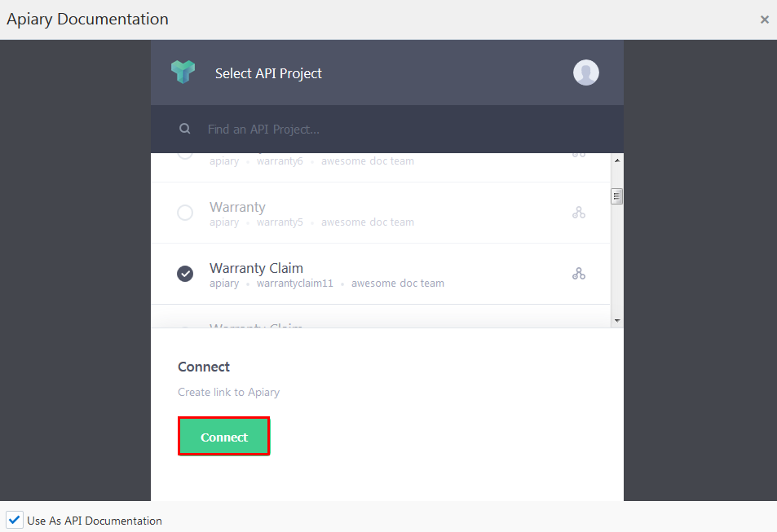Click the team icon on the warranty6 row
Image resolution: width=777 pixels, height=532 pixels.
(x=579, y=153)
